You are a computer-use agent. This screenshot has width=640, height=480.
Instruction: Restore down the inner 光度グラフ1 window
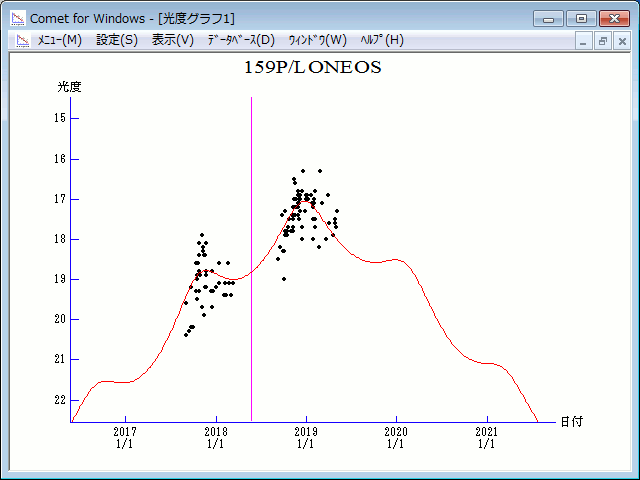pos(603,41)
